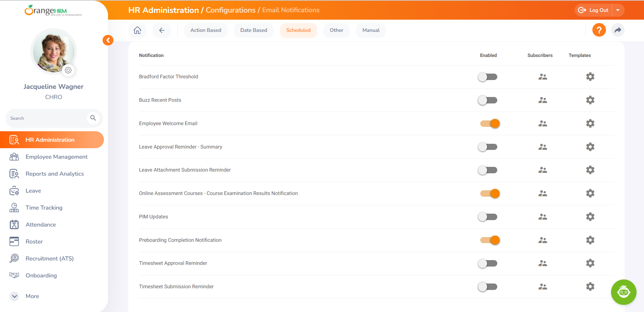This screenshot has width=644, height=312.
Task: Click profile picture settings gear icon
Action: pos(68,70)
